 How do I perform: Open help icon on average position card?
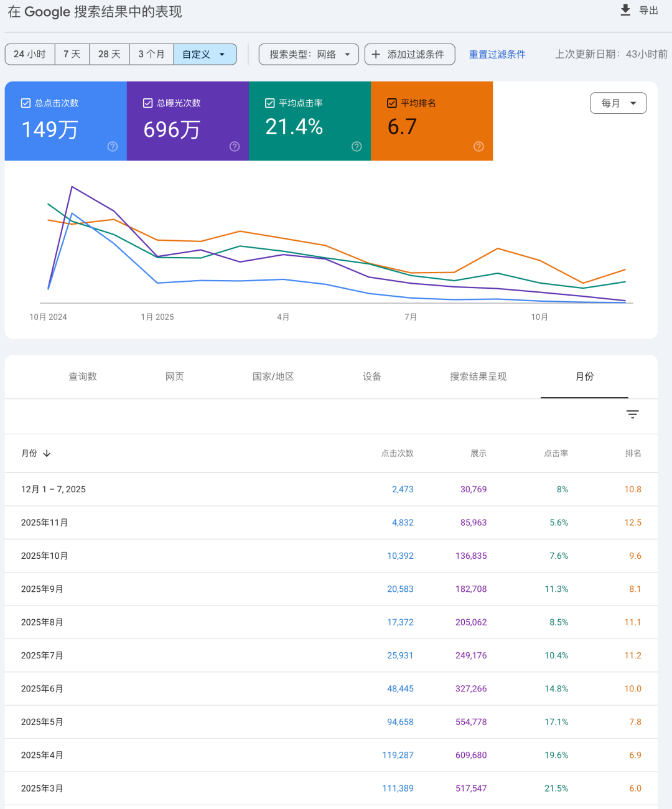click(x=478, y=146)
